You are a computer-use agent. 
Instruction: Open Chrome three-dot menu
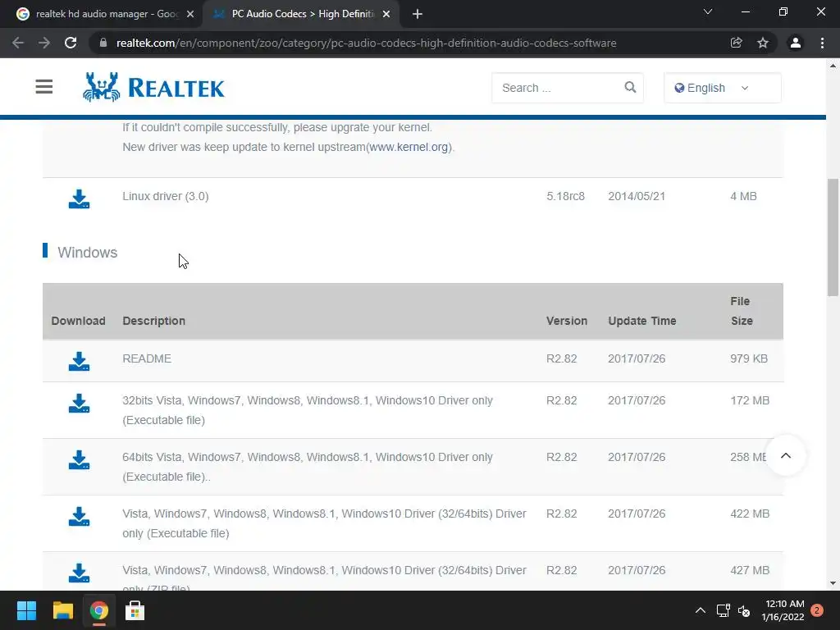(822, 43)
